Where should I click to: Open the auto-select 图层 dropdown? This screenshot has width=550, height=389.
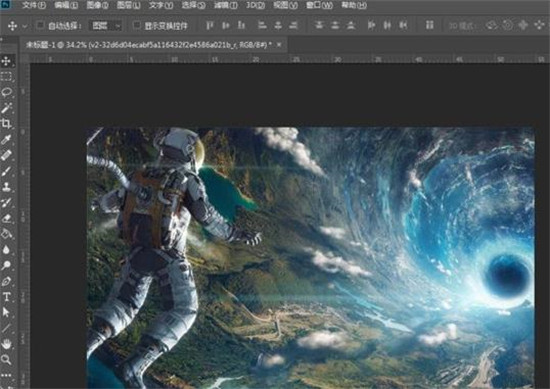tap(106, 26)
